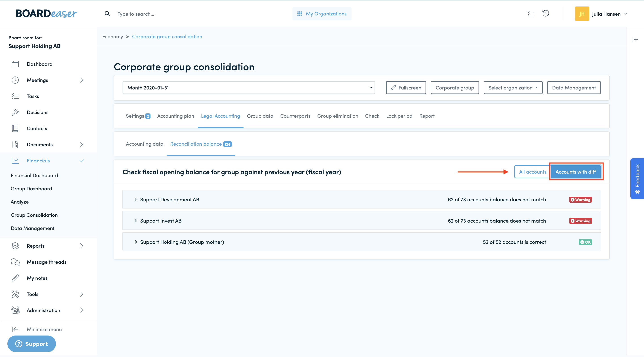The image size is (644, 357).
Task: Open the Month 2020-01-31 period dropdown
Action: pos(249,88)
